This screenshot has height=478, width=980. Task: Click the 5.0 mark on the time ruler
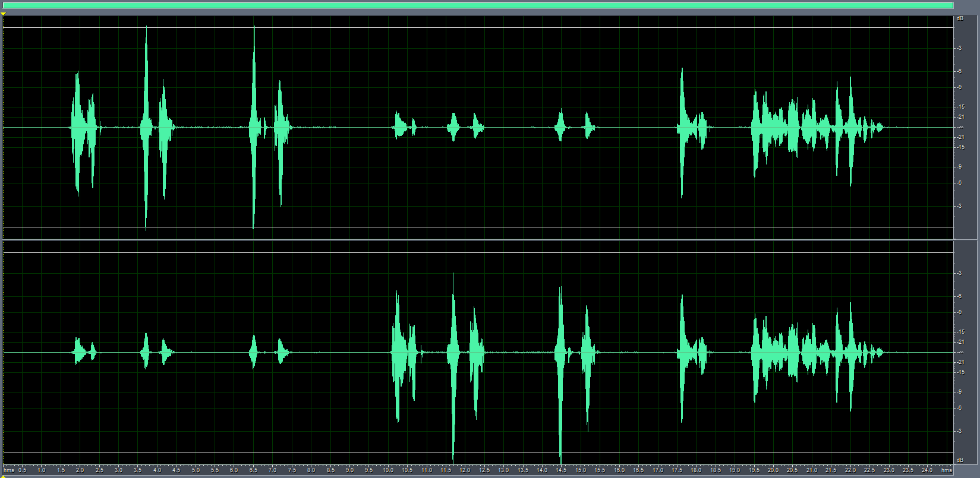[x=196, y=470]
